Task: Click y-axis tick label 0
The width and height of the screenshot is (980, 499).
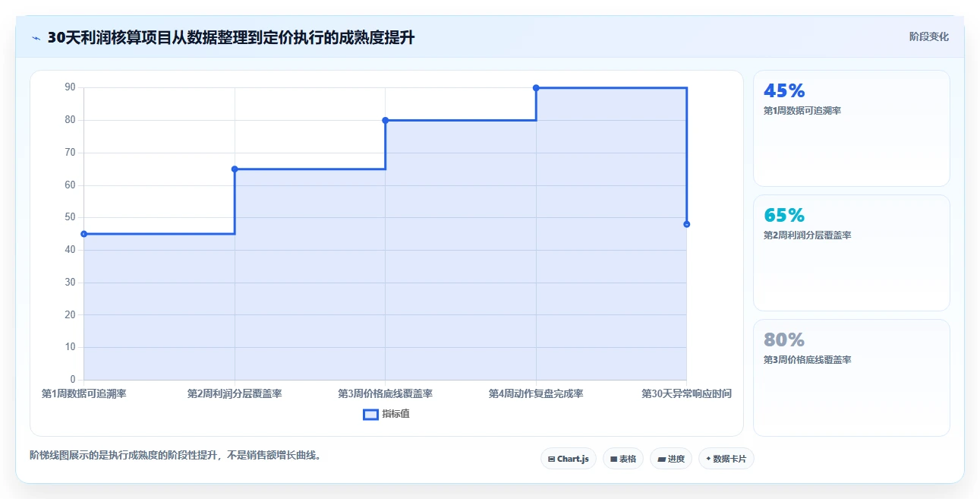Action: (x=73, y=380)
